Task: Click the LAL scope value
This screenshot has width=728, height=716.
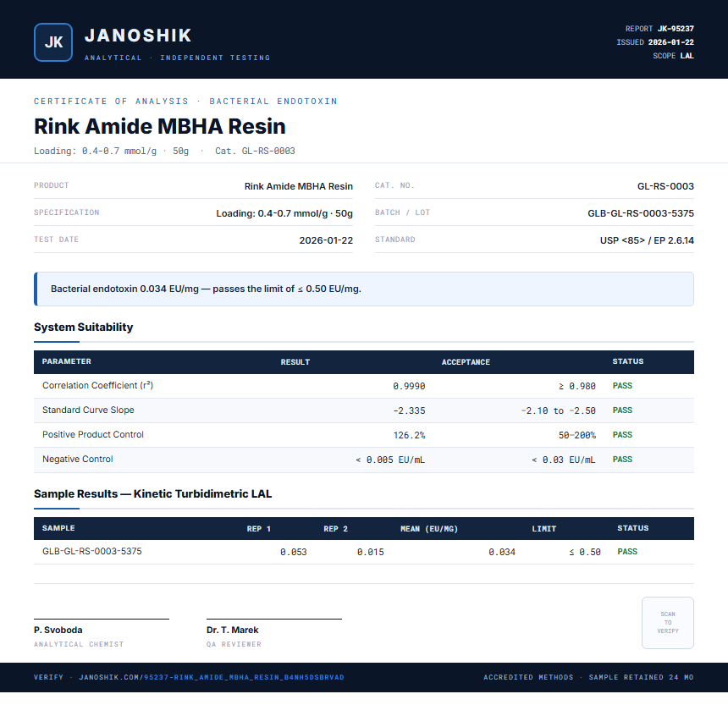Action: (x=687, y=56)
